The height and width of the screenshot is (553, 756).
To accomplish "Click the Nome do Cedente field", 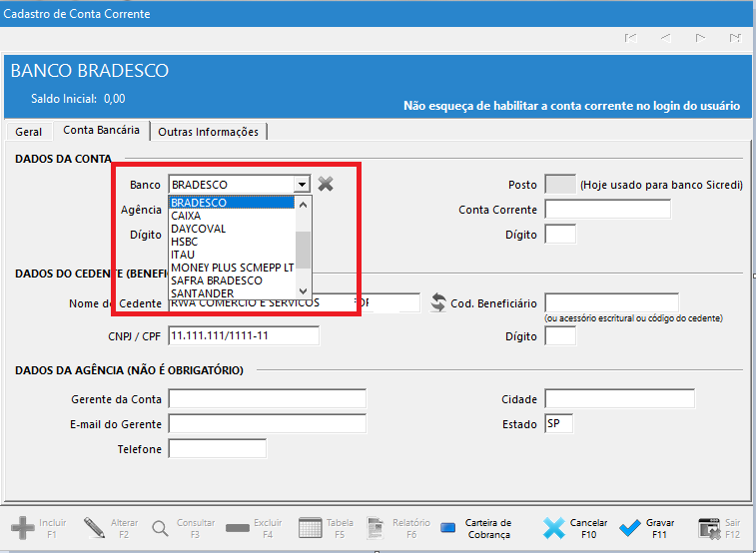I will click(x=295, y=303).
